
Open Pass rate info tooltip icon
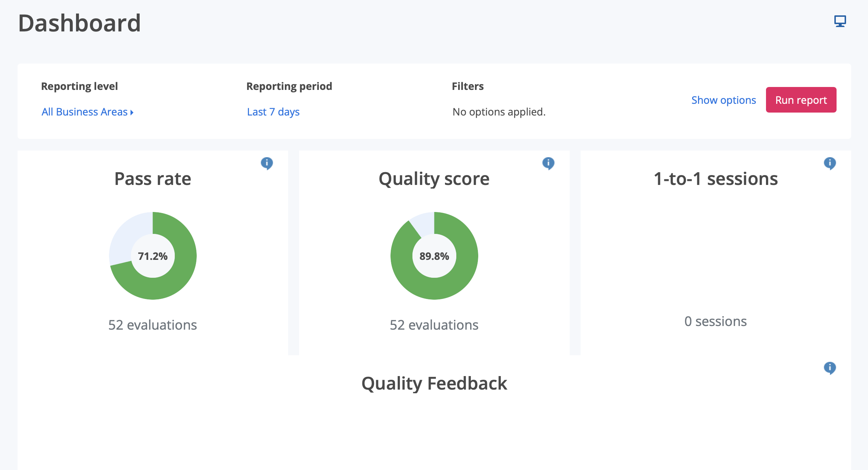267,163
